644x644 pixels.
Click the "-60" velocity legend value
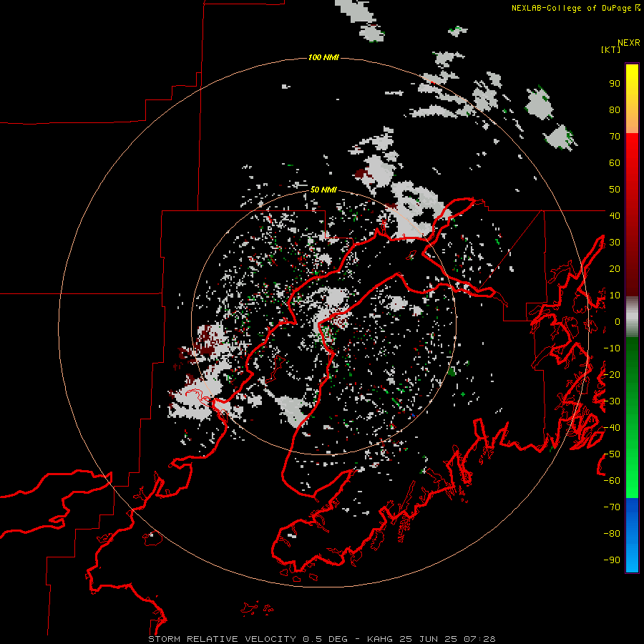pos(612,481)
